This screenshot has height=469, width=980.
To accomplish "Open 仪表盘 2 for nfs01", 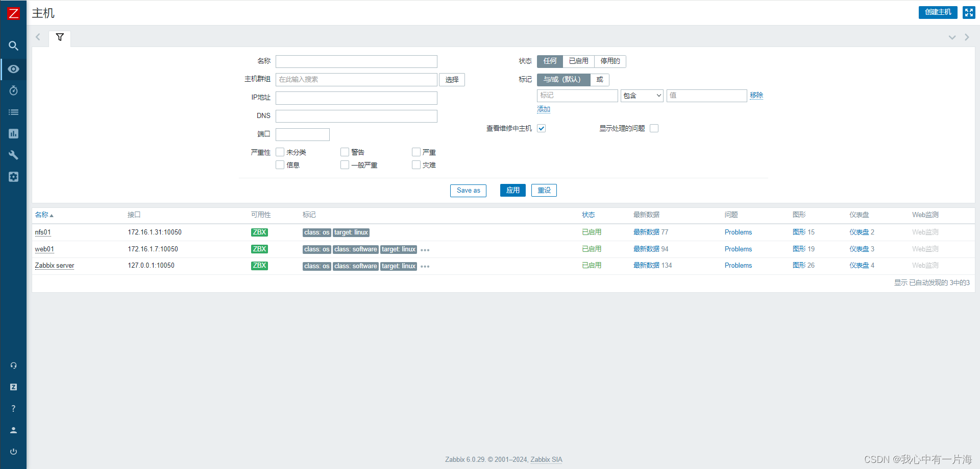I will [x=862, y=232].
